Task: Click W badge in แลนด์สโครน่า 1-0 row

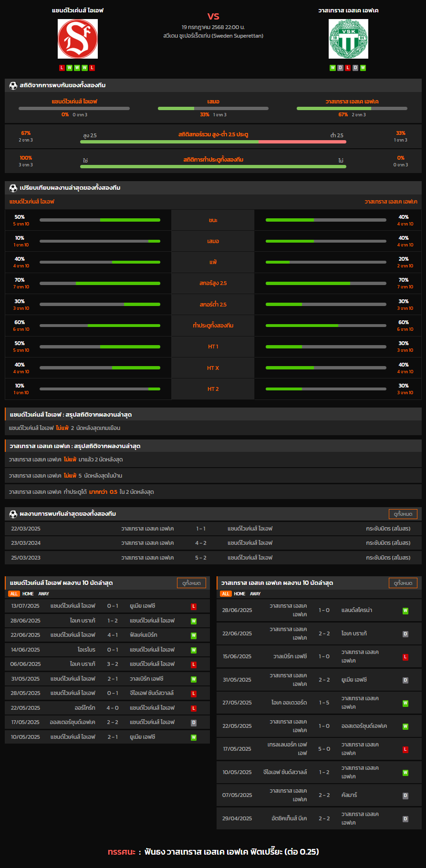Action: pos(405,611)
